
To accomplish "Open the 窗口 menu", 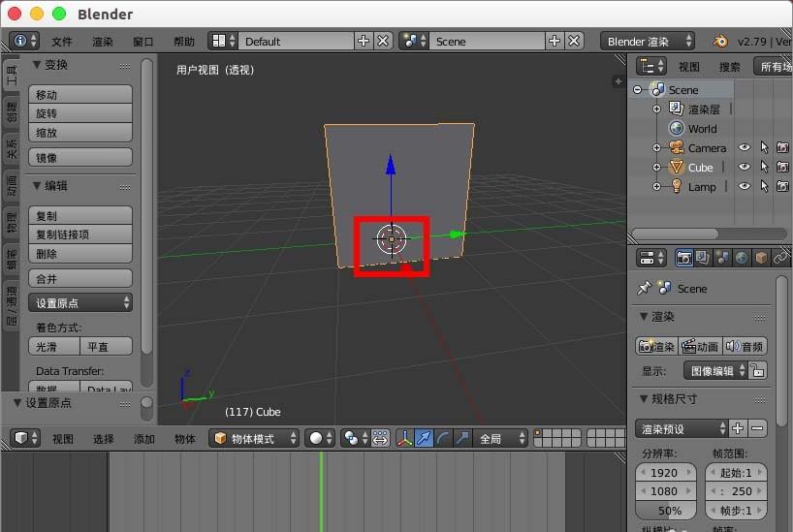I will (143, 42).
